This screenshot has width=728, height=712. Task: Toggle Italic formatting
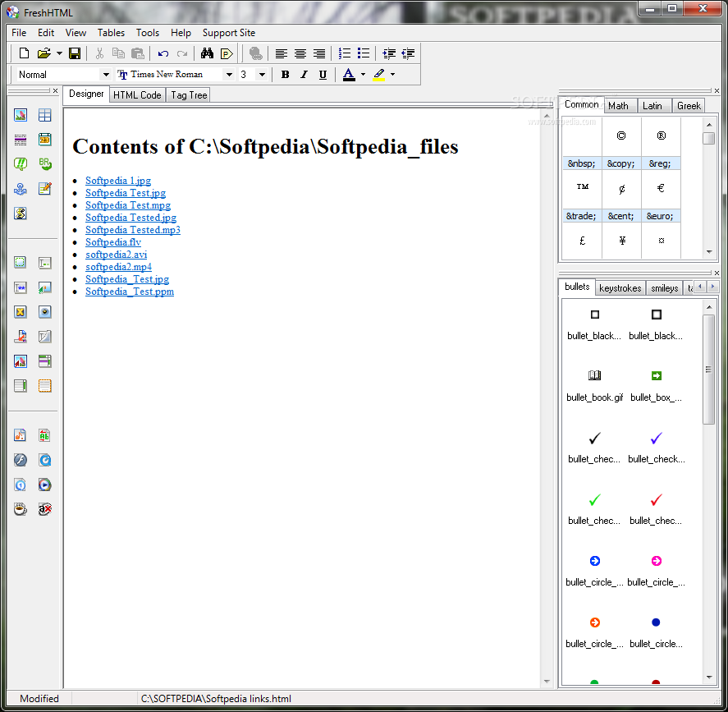pos(304,74)
